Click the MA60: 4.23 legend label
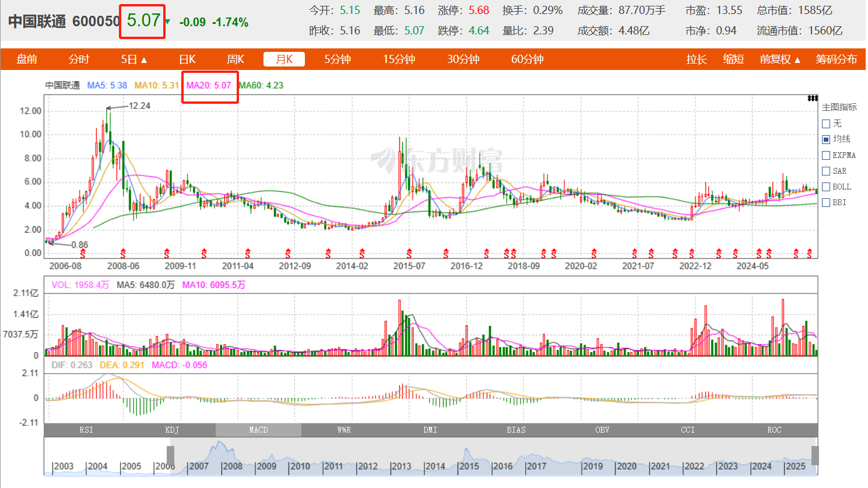 [x=261, y=86]
